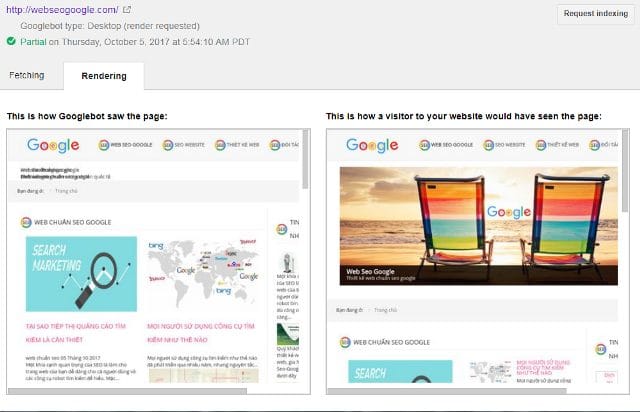This screenshot has width=640, height=412.
Task: Click Googlebot type: Desktop text
Action: 110,26
